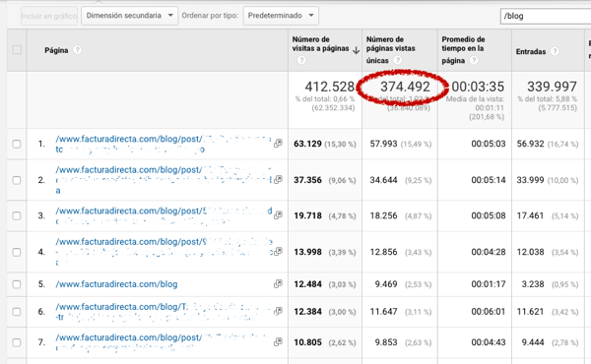The width and height of the screenshot is (591, 364).
Task: Show help for Promedio de tiempo en la página
Action: coord(474,60)
